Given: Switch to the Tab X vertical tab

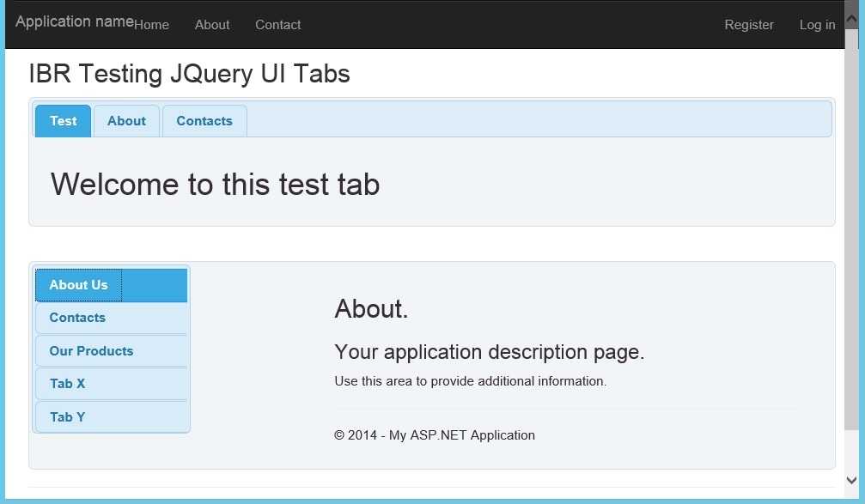Looking at the screenshot, I should click(111, 384).
